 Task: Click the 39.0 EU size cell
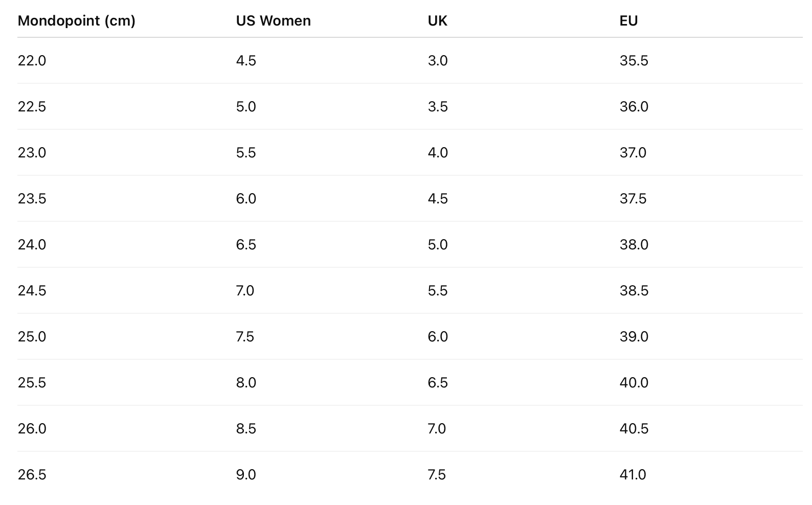point(634,337)
